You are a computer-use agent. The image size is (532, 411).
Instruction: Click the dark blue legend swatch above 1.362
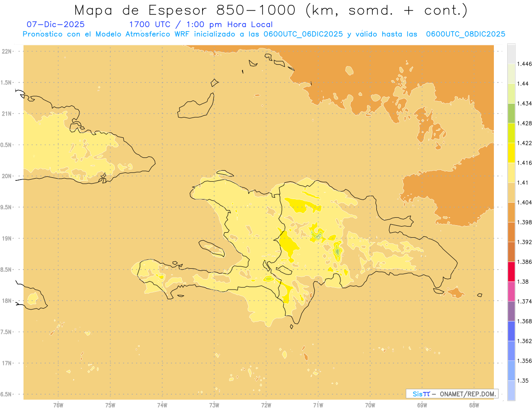tap(511, 331)
